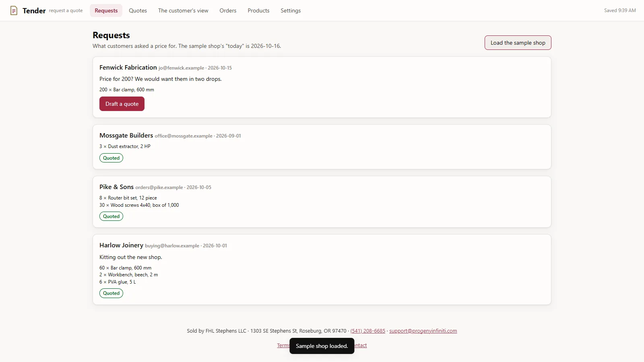Image resolution: width=644 pixels, height=362 pixels.
Task: Click the "jo@fenwick.example" email text
Action: [x=181, y=68]
